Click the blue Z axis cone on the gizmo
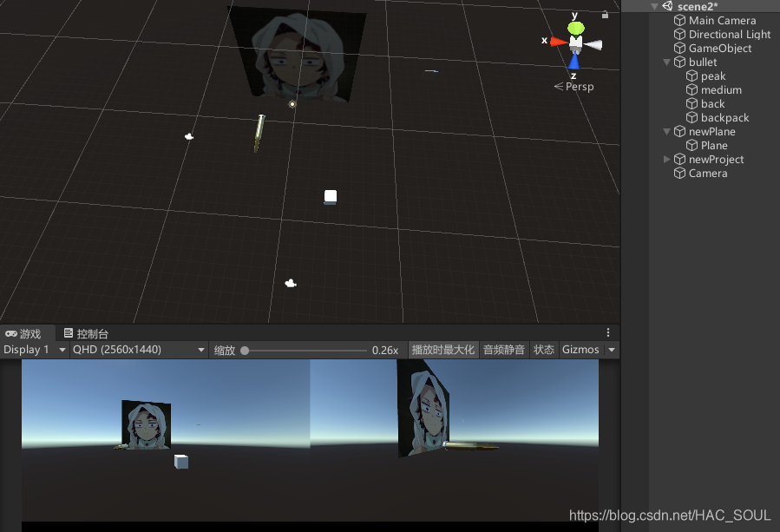 pyautogui.click(x=574, y=61)
